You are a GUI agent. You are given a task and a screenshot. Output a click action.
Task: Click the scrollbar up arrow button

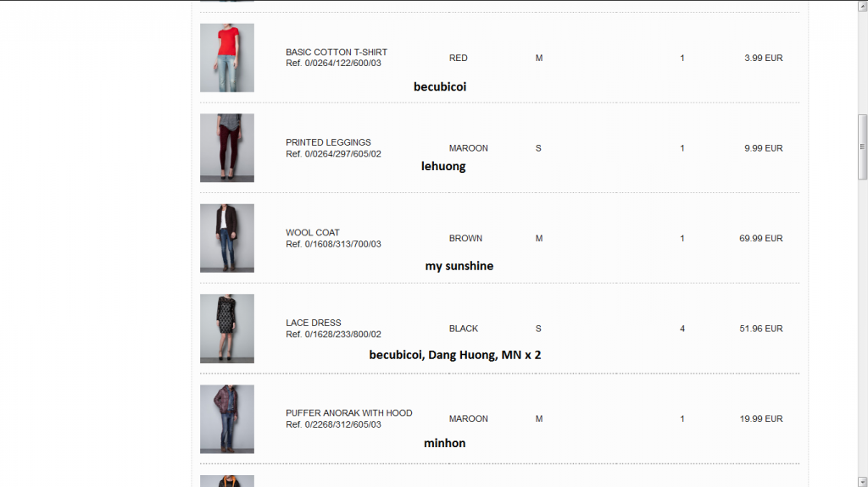point(862,6)
